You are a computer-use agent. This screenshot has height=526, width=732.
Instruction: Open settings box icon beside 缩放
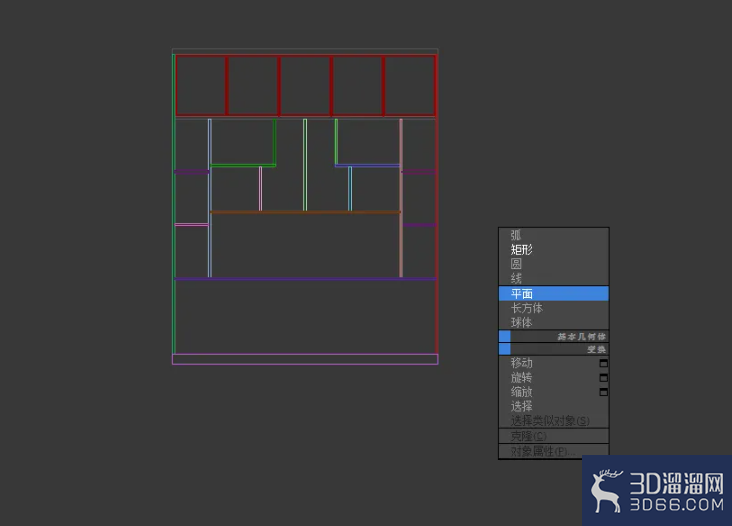[x=604, y=392]
